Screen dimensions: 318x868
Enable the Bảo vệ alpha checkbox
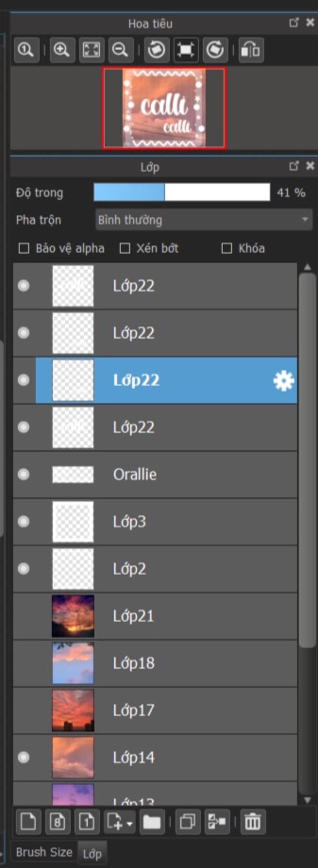click(x=24, y=249)
